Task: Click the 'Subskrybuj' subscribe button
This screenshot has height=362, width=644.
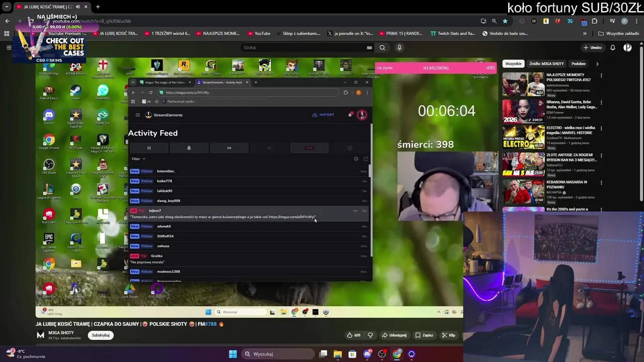Action: coord(101,335)
